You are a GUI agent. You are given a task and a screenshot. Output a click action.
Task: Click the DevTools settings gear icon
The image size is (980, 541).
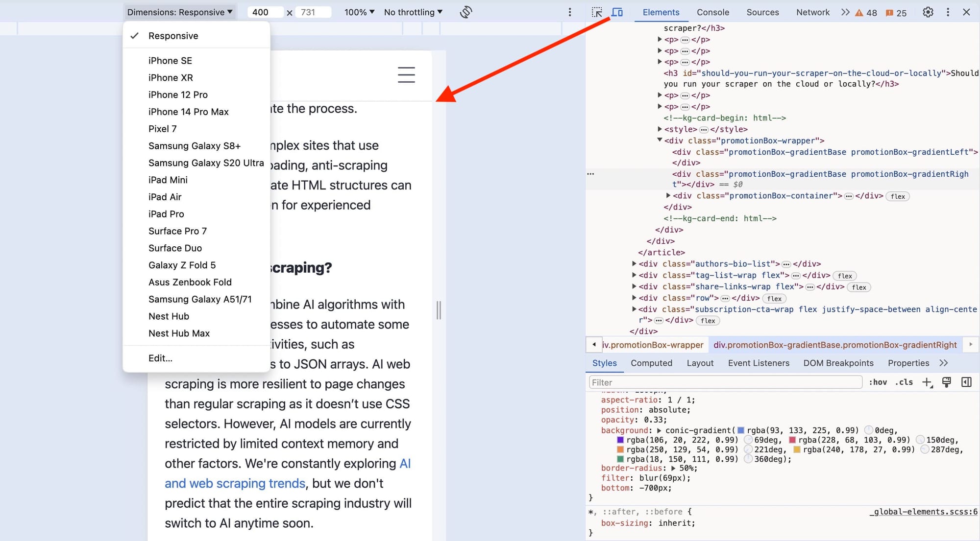[x=928, y=11]
